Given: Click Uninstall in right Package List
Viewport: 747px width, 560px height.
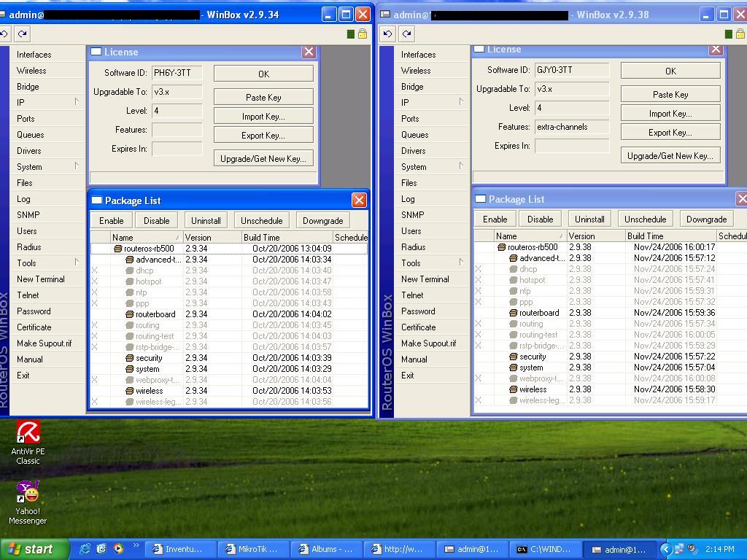Looking at the screenshot, I should (589, 219).
